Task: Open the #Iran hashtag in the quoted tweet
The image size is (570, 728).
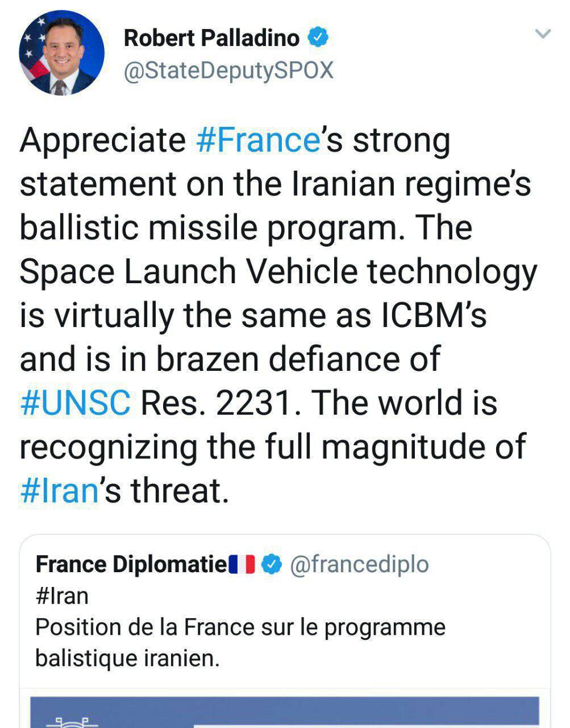Action: pyautogui.click(x=62, y=596)
